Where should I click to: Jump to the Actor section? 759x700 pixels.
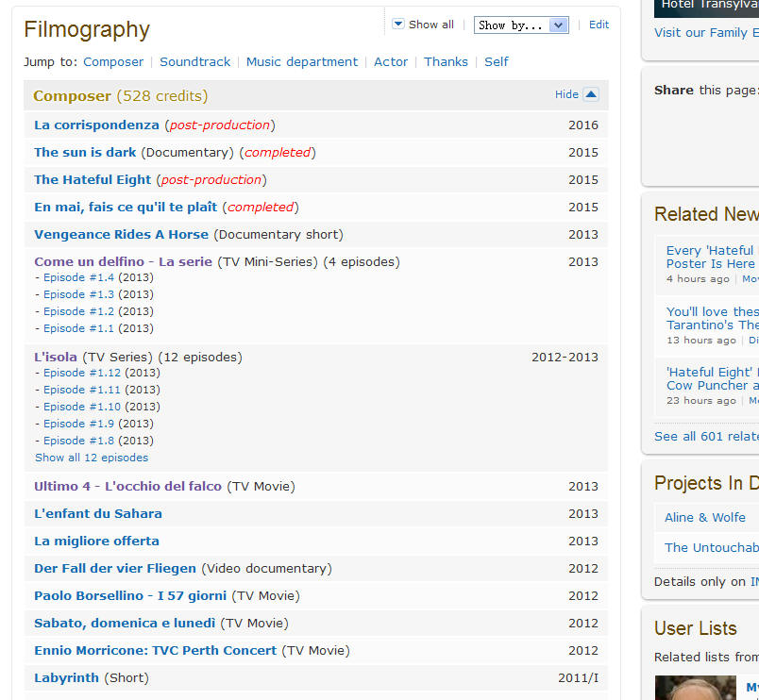coord(391,62)
